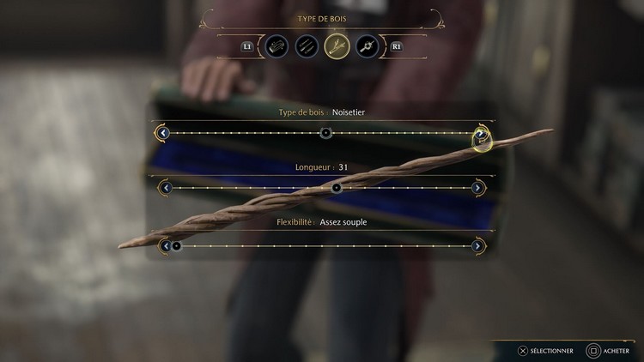This screenshot has height=362, width=644.
Task: Reduce Flexibilité using left arrow
Action: [x=166, y=246]
